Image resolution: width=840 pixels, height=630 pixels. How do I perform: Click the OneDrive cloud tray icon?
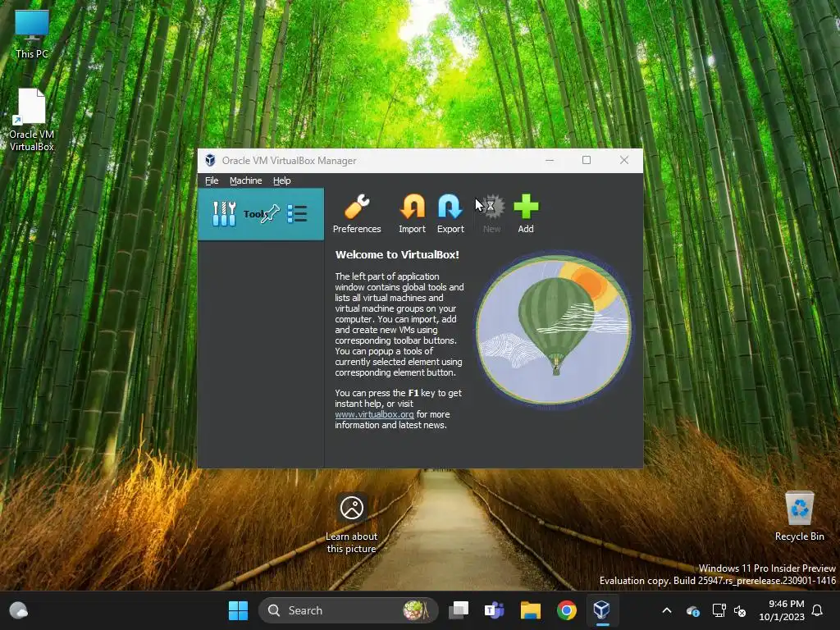692,610
